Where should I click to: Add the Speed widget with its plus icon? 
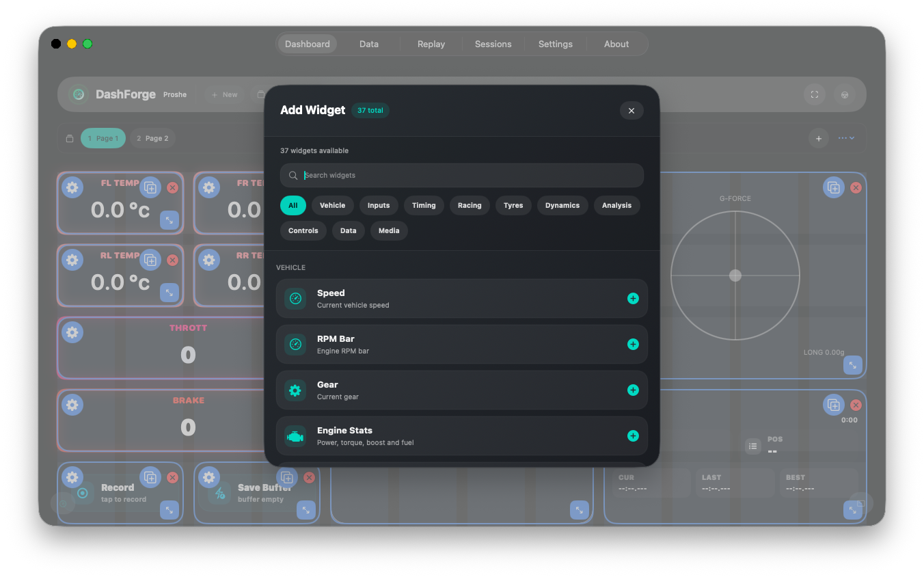click(x=633, y=298)
